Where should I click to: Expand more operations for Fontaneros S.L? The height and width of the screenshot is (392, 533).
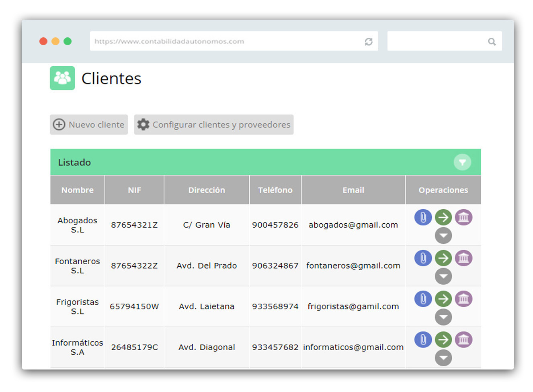[443, 276]
